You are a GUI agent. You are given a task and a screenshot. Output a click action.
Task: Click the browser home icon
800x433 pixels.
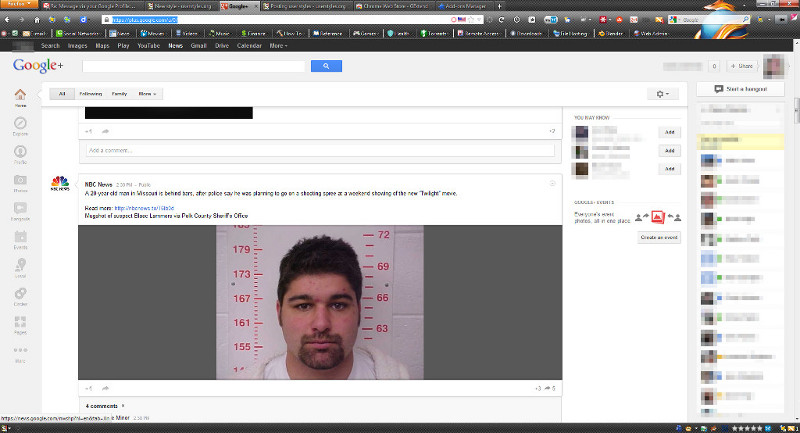click(x=37, y=20)
